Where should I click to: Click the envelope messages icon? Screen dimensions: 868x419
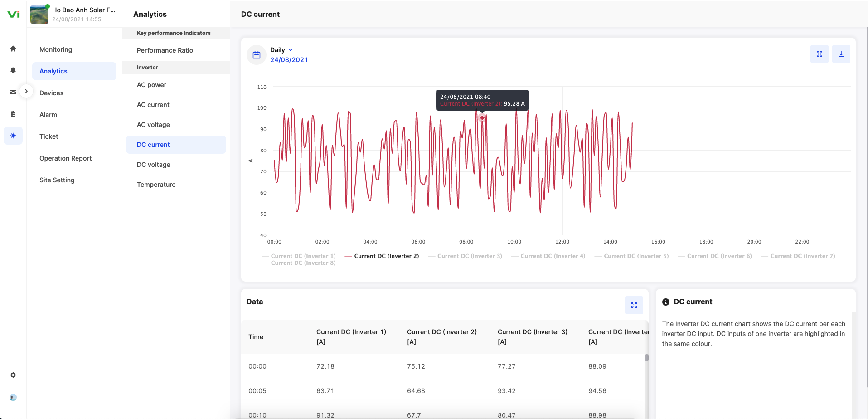click(x=13, y=92)
